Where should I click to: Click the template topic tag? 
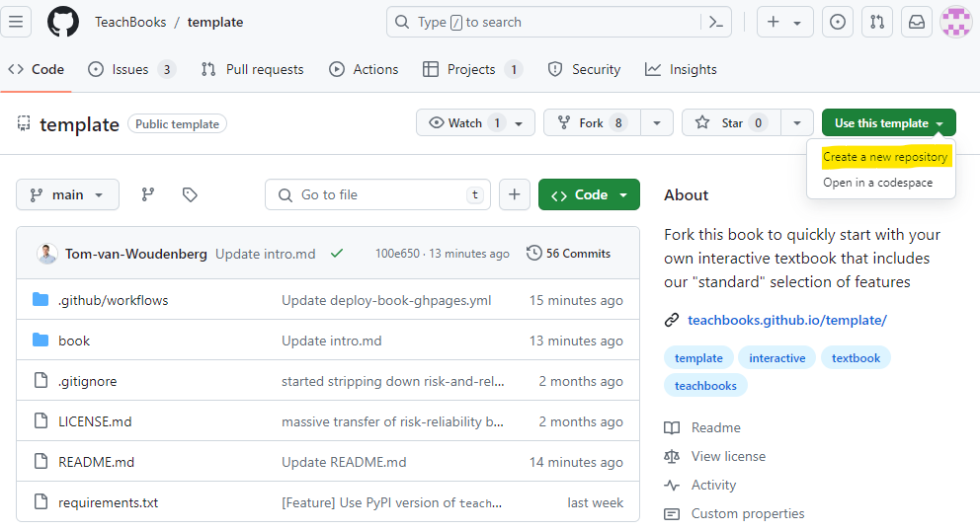coord(698,358)
